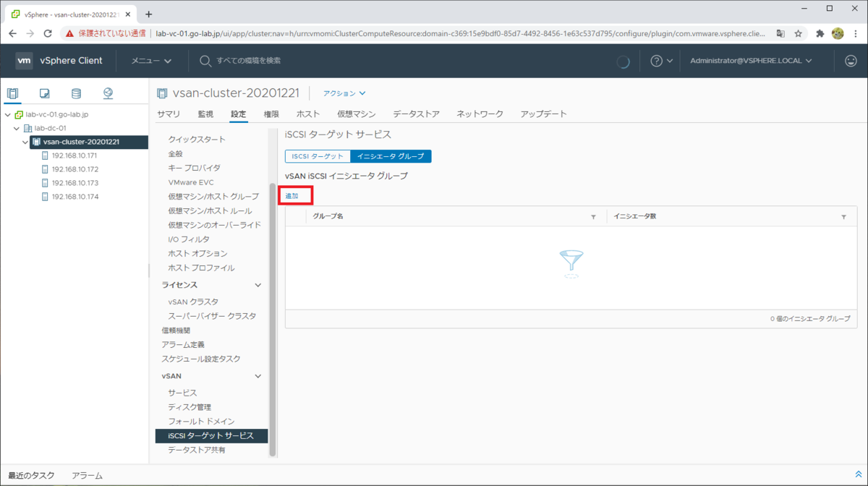Open クイックスタート settings item
Viewport: 868px width, 486px height.
tap(197, 140)
